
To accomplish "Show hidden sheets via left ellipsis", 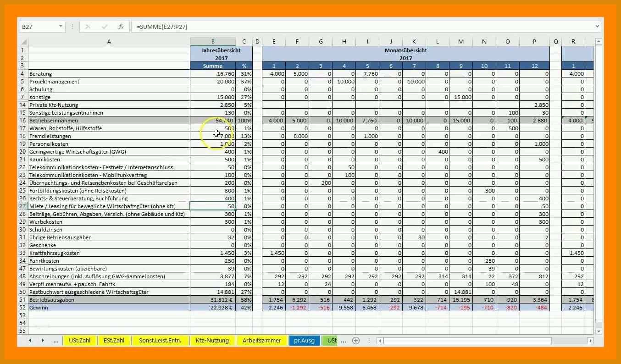I will point(56,341).
